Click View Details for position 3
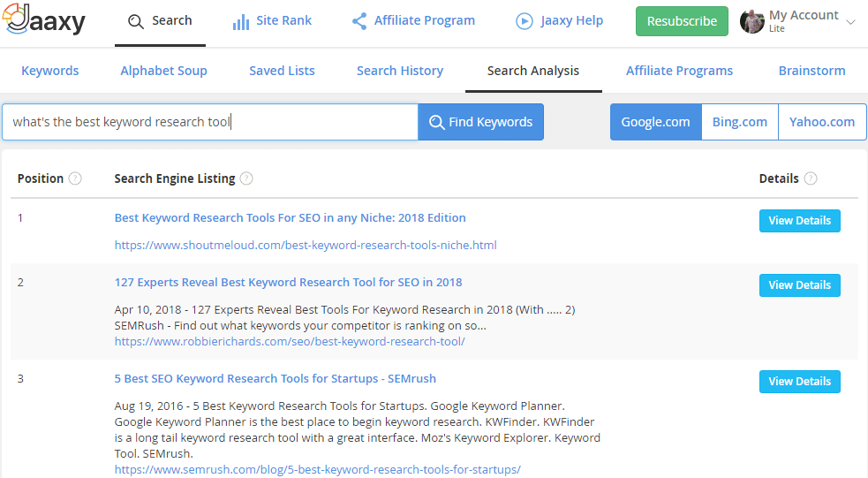The image size is (868, 478). click(x=799, y=381)
